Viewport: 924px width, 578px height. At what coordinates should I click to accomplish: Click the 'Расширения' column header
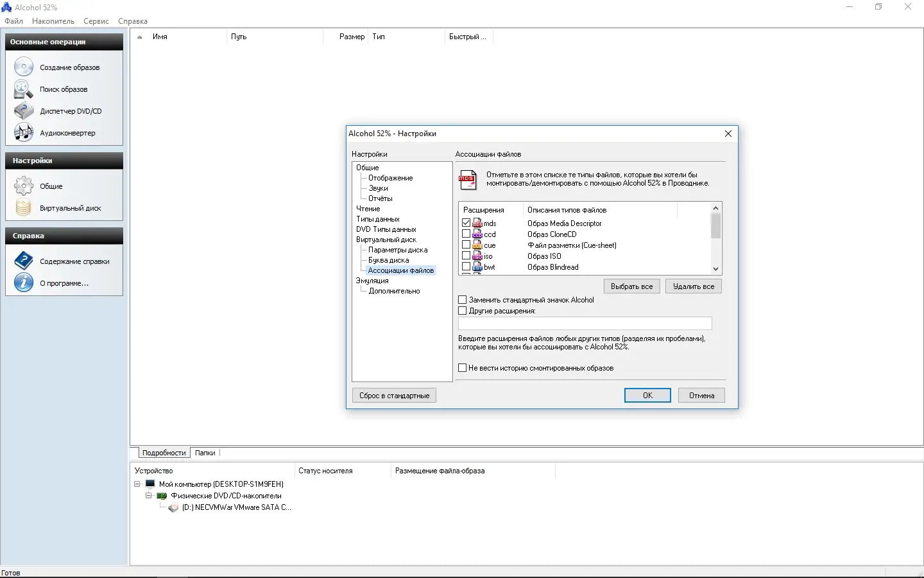coord(492,210)
